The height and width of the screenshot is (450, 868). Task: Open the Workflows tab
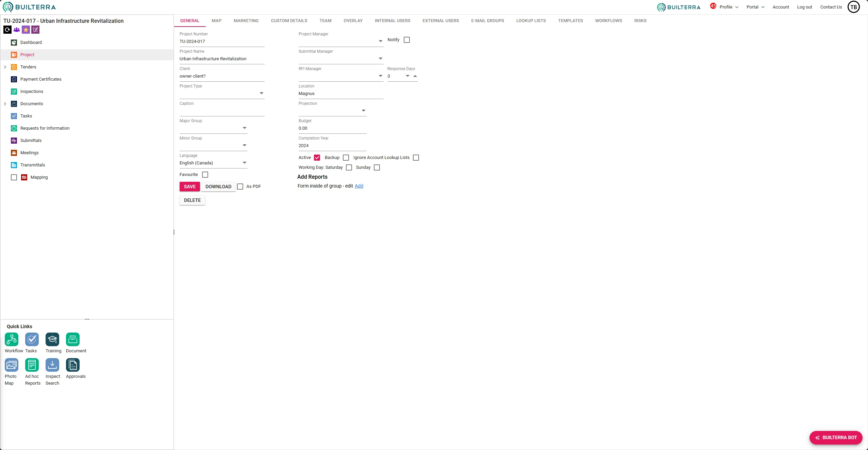click(x=608, y=21)
